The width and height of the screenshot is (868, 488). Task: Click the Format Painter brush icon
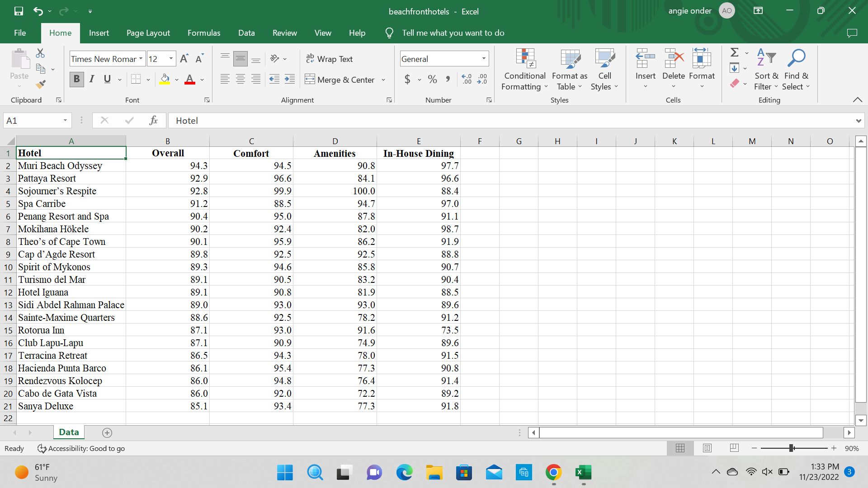[x=41, y=84]
